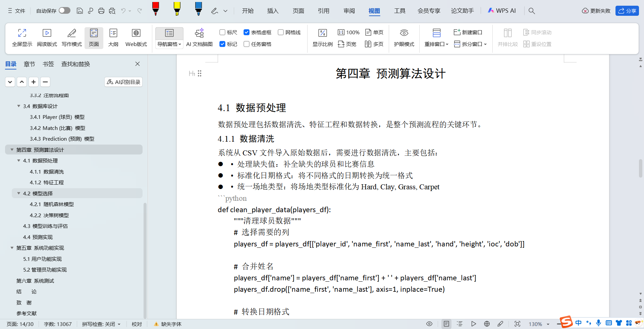Switch to 大纲 outline view
Screen dimensions: 644x329
(113, 38)
